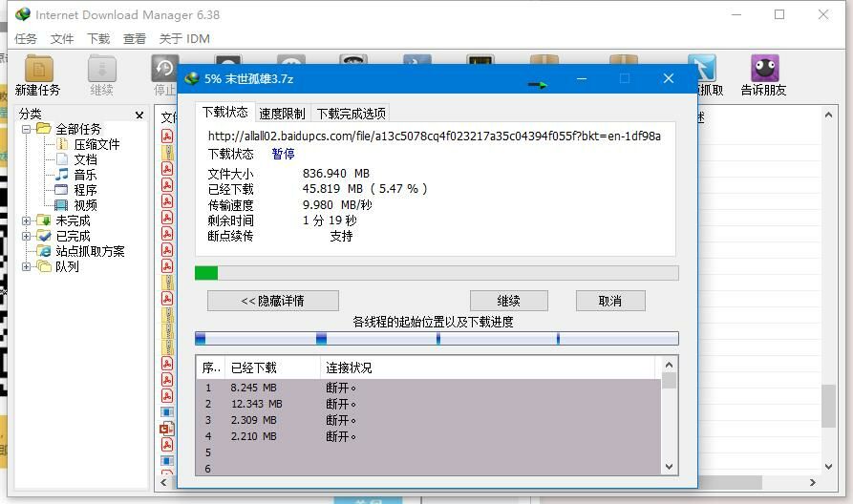Expand the 未完成 tree node
The image size is (853, 504).
27,220
